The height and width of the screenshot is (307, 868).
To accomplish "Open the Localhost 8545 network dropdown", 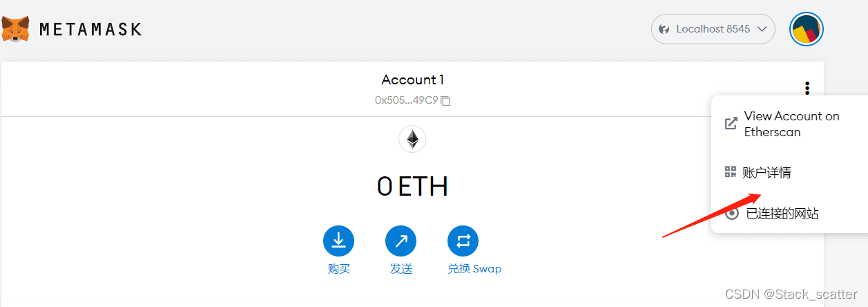I will click(713, 29).
